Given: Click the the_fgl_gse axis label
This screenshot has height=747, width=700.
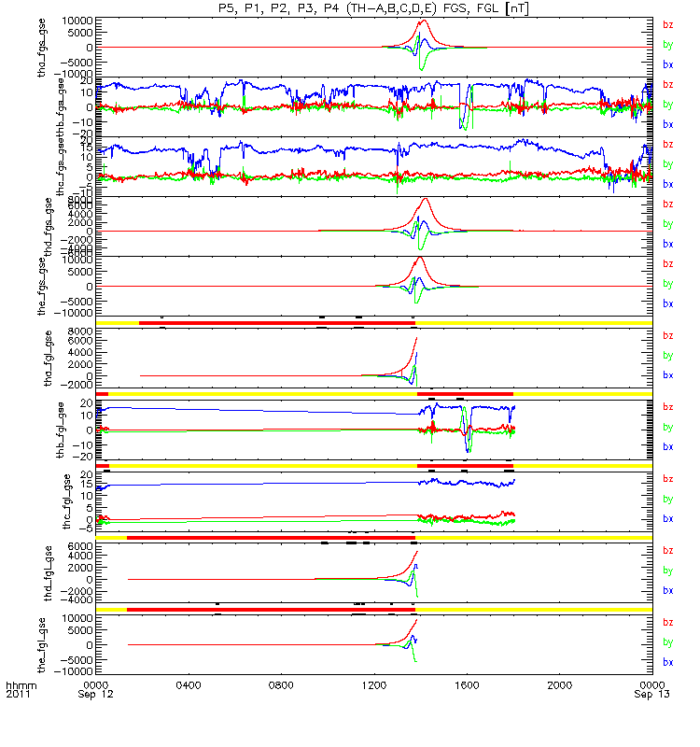Looking at the screenshot, I should point(42,645).
